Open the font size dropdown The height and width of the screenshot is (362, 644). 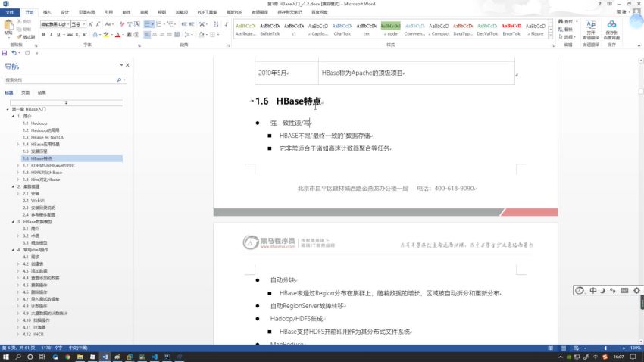pos(85,24)
